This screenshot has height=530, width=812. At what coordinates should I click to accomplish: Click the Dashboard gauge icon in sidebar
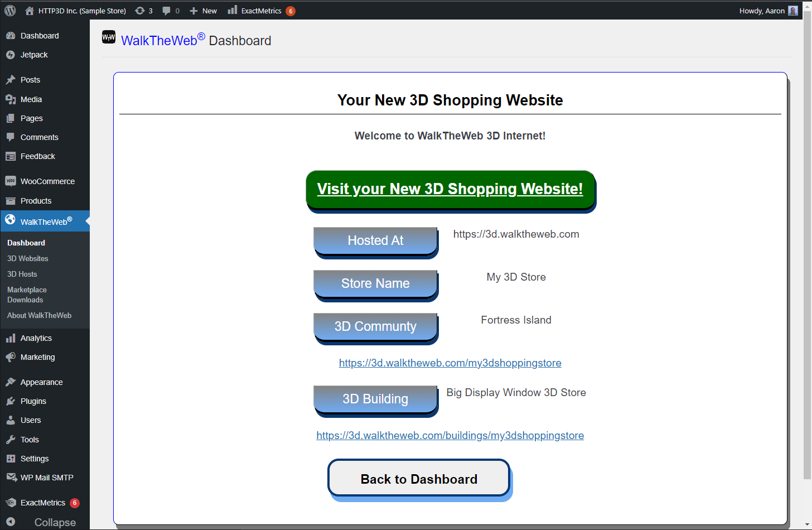11,36
